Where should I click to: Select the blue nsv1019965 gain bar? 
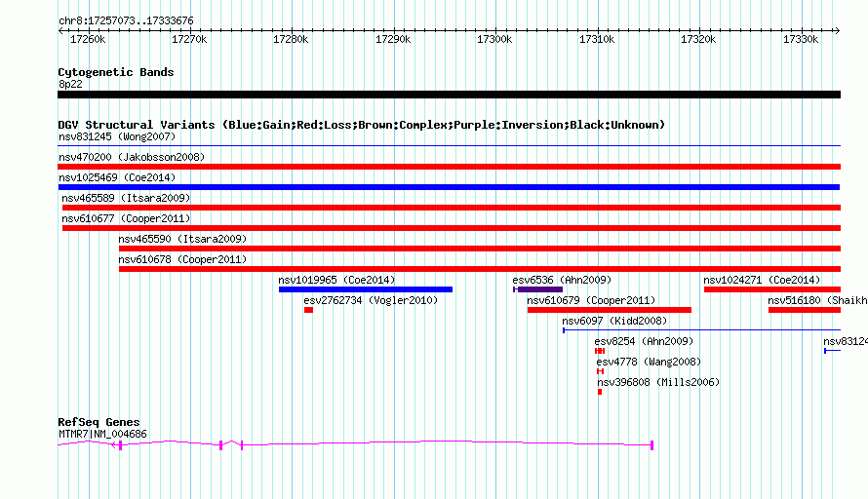pos(366,289)
